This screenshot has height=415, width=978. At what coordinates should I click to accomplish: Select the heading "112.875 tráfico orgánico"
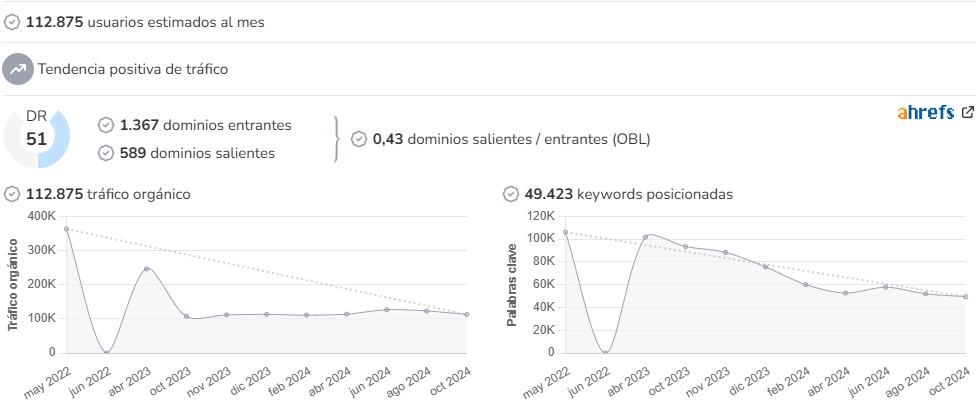[108, 194]
